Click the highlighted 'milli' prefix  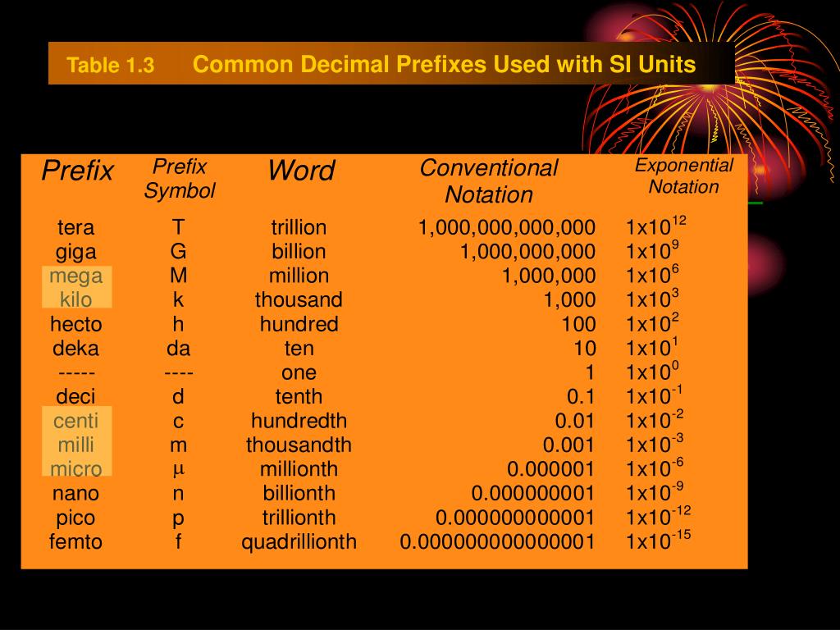click(75, 445)
